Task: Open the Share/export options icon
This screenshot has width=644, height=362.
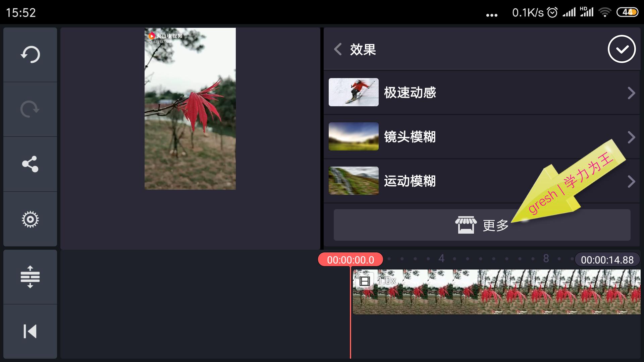Action: [30, 164]
